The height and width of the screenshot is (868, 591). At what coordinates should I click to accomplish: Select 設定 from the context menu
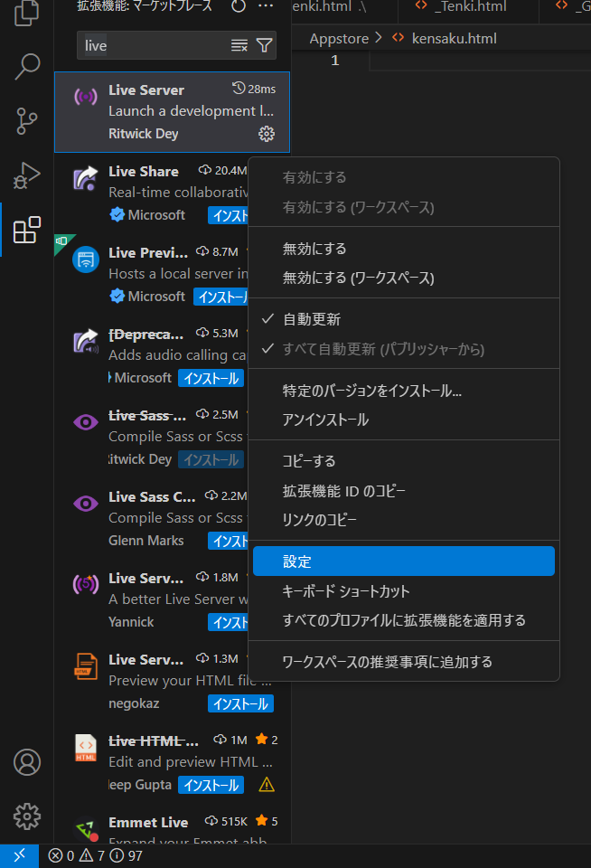pyautogui.click(x=403, y=561)
